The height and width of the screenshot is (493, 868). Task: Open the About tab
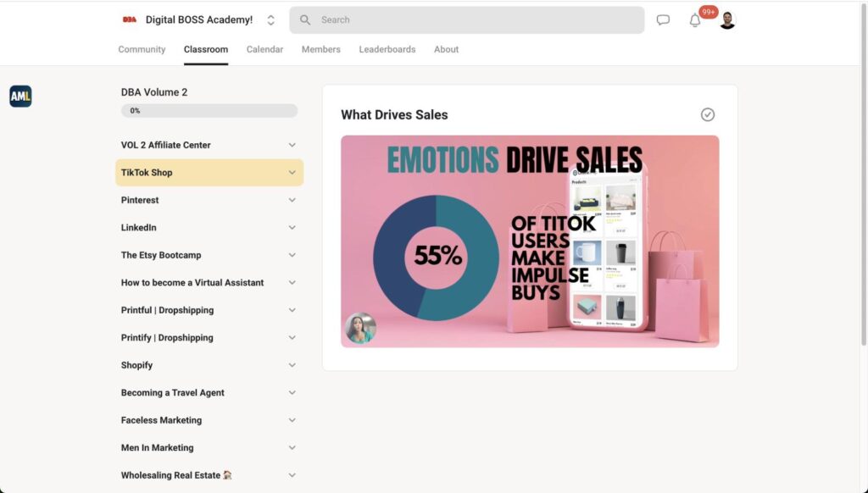[446, 49]
